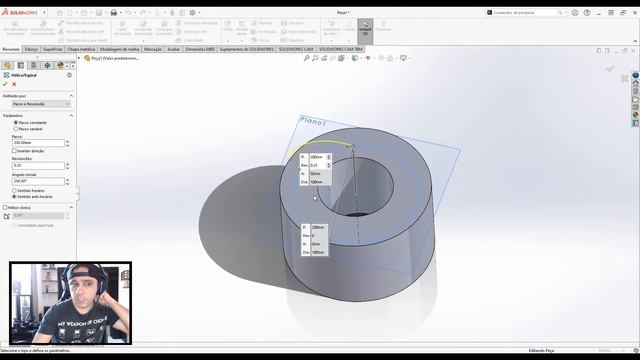Open the login user icon in title bar
The height and width of the screenshot is (360, 640).
[x=575, y=13]
